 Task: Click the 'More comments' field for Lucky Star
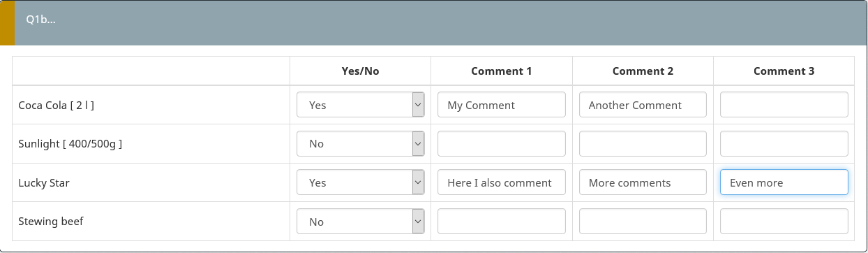(643, 182)
